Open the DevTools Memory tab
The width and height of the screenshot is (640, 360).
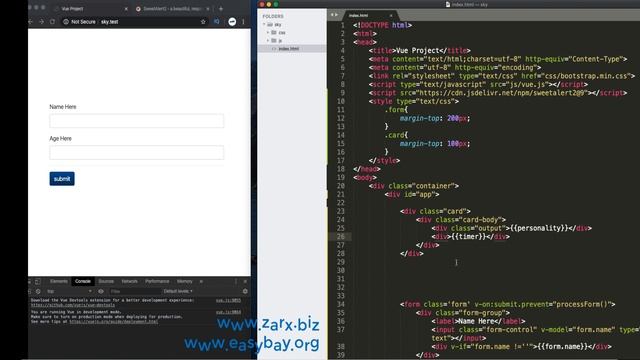(184, 282)
